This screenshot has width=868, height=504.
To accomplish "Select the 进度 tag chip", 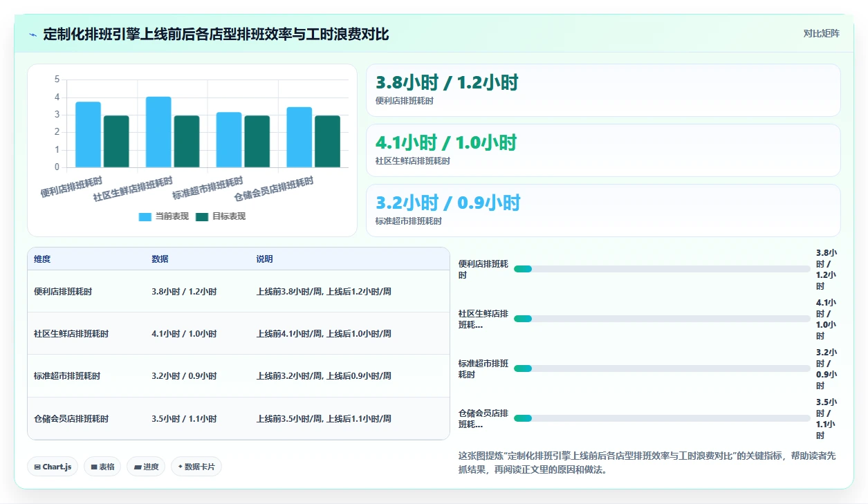I will pos(146,467).
